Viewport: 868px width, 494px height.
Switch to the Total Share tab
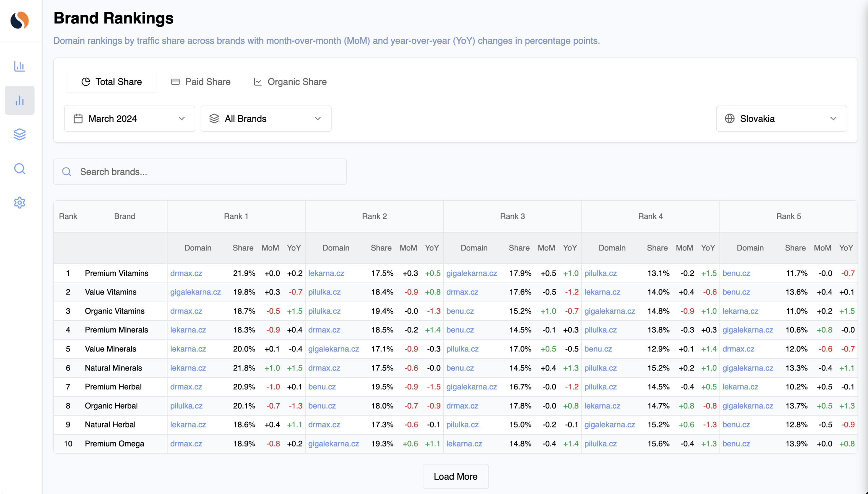(112, 82)
